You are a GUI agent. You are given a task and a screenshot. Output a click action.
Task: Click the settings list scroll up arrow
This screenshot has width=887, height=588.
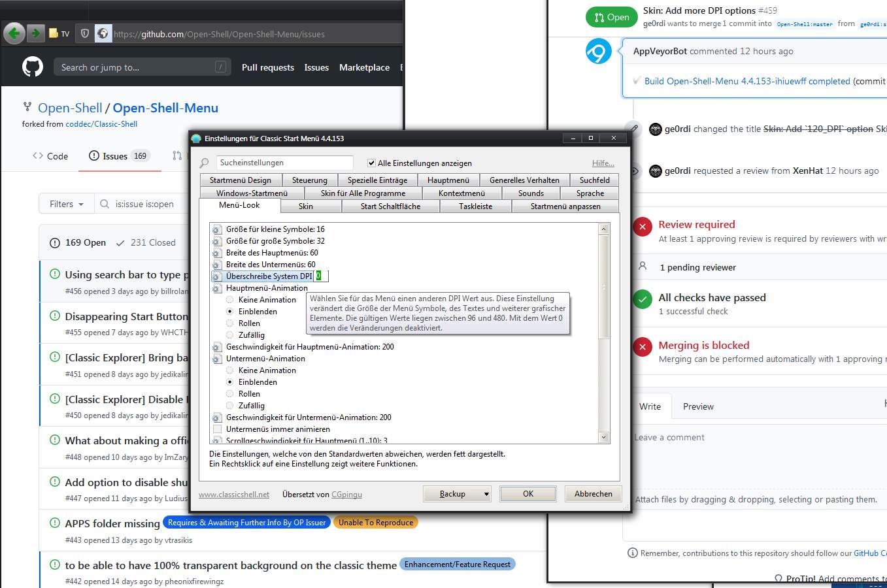(x=604, y=229)
